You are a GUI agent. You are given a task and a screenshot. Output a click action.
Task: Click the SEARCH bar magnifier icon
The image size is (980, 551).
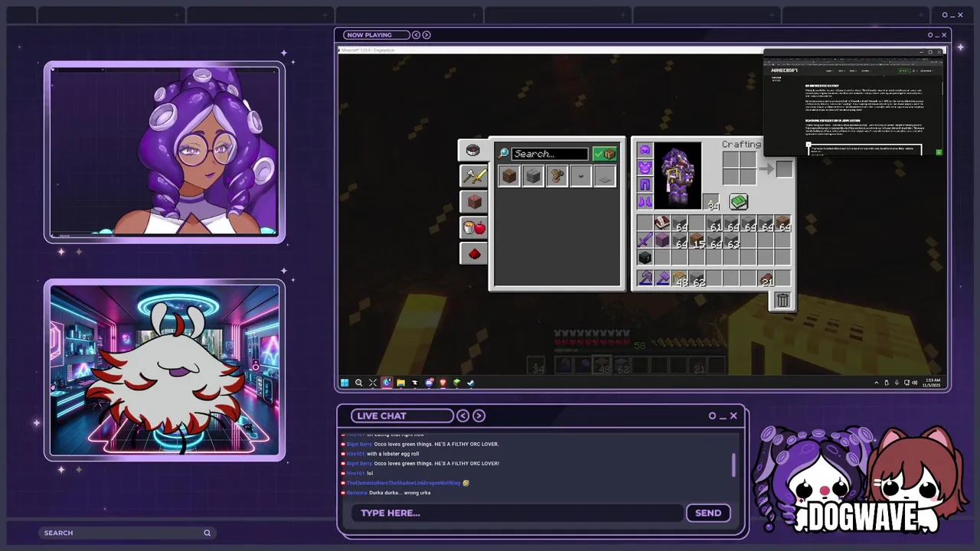click(207, 533)
